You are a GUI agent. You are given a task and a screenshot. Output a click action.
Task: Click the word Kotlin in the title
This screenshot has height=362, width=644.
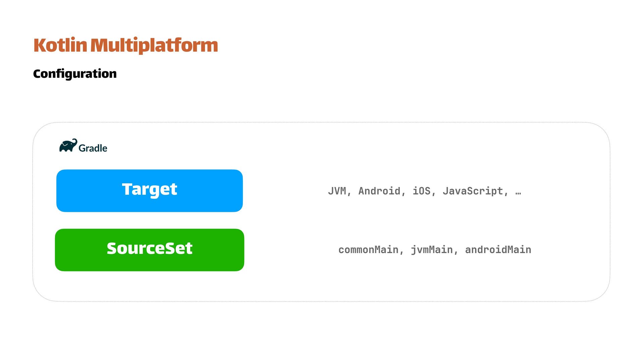point(60,45)
